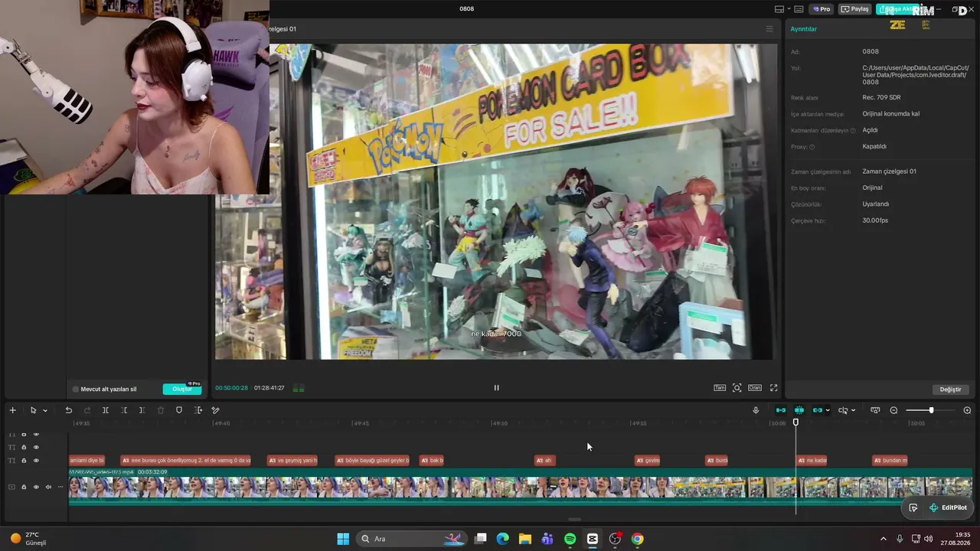Enter fullscreen preview
This screenshot has width=980, height=551.
(x=773, y=388)
